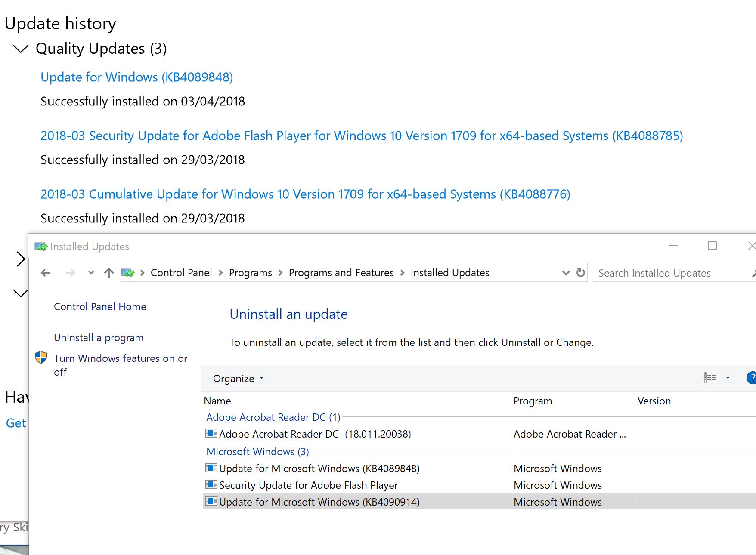
Task: Go up one level with the Up arrow
Action: point(109,273)
